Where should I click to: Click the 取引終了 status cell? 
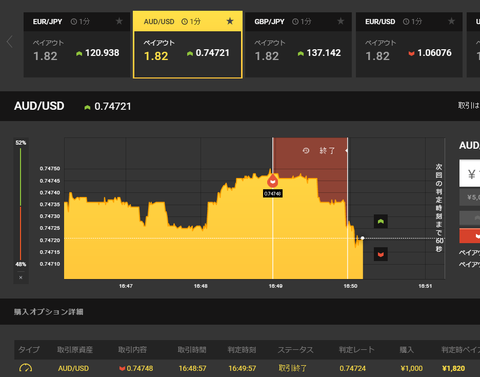(x=293, y=368)
